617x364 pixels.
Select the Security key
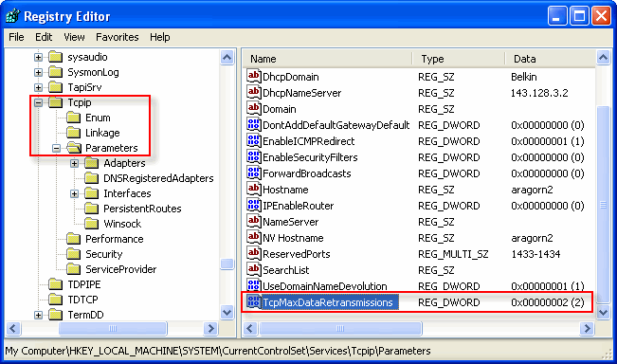coord(104,254)
